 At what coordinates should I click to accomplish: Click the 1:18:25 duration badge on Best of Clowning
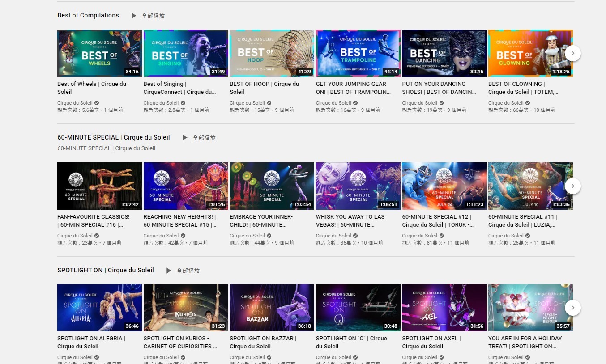point(560,72)
